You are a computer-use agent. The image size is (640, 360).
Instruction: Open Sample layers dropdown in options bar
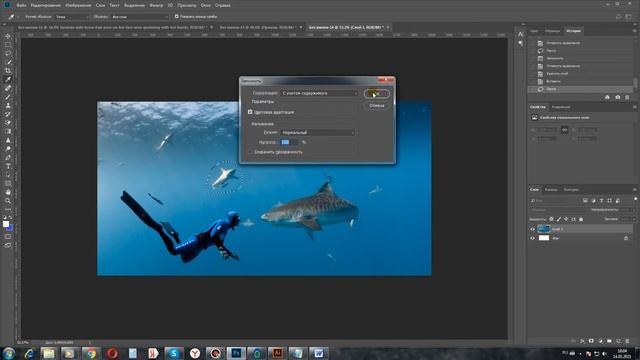pos(139,17)
